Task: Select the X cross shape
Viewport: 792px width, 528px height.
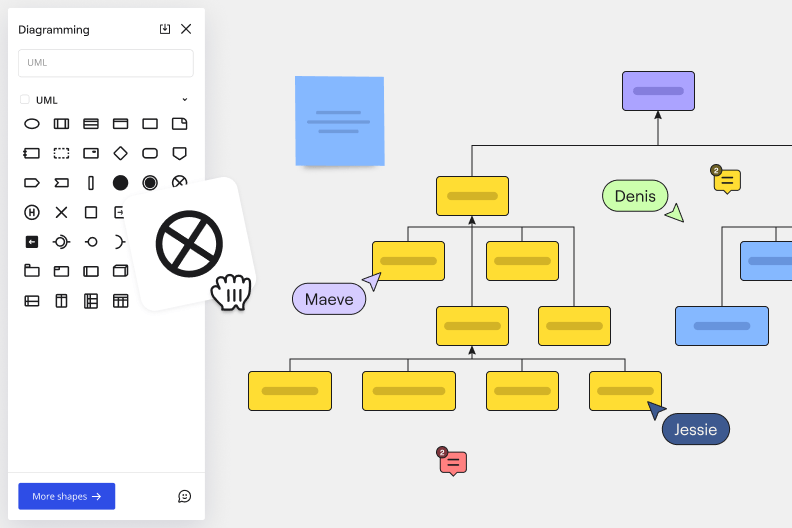Action: (x=61, y=212)
